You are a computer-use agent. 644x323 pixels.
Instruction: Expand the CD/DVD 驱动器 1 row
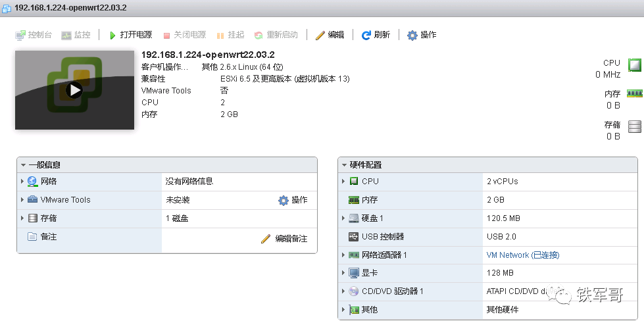[x=343, y=291]
